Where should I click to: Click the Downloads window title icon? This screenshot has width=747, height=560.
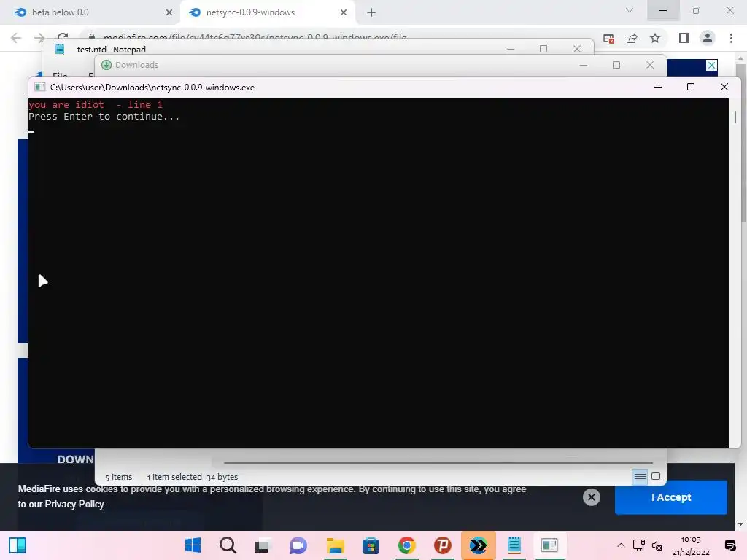tap(107, 65)
